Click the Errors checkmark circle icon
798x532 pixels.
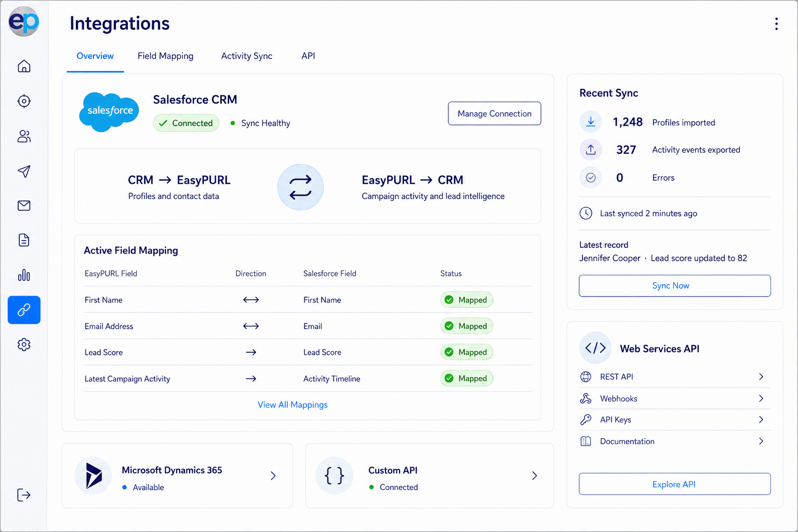pos(591,178)
